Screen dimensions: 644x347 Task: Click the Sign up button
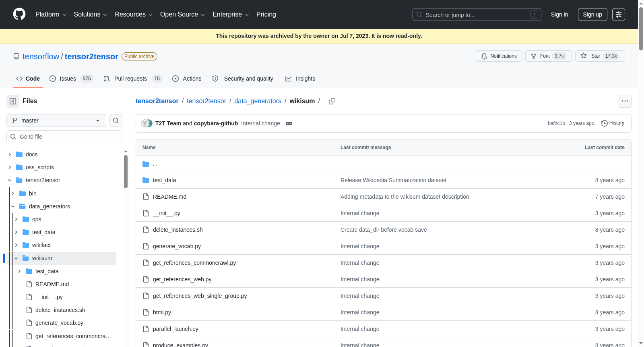[x=592, y=15]
